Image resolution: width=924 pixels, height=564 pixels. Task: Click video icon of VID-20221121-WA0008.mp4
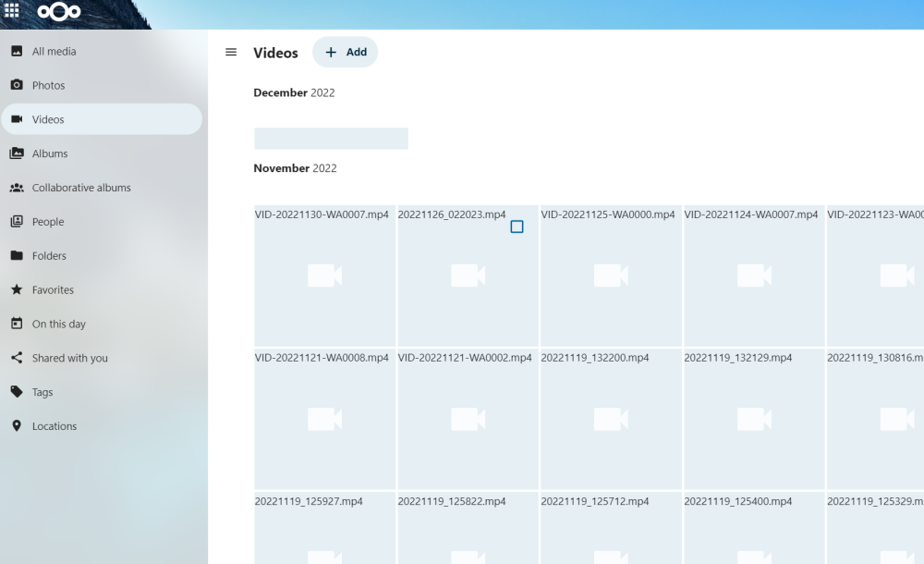324,419
